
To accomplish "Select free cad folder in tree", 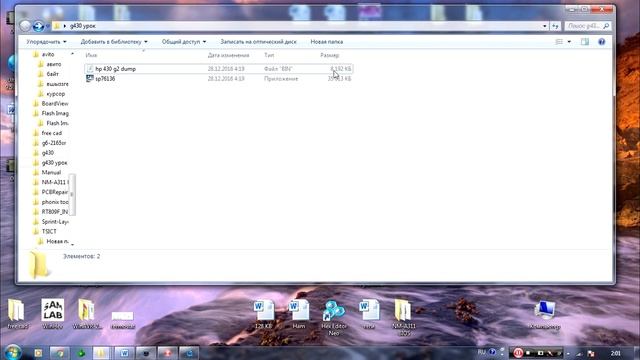I will [51, 133].
